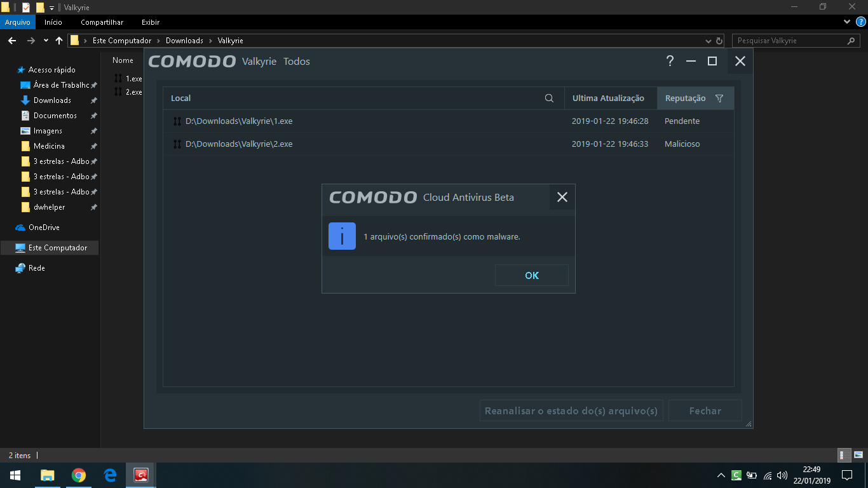The width and height of the screenshot is (868, 488).
Task: Open Comodo Valkyrie help question mark
Action: (x=670, y=61)
